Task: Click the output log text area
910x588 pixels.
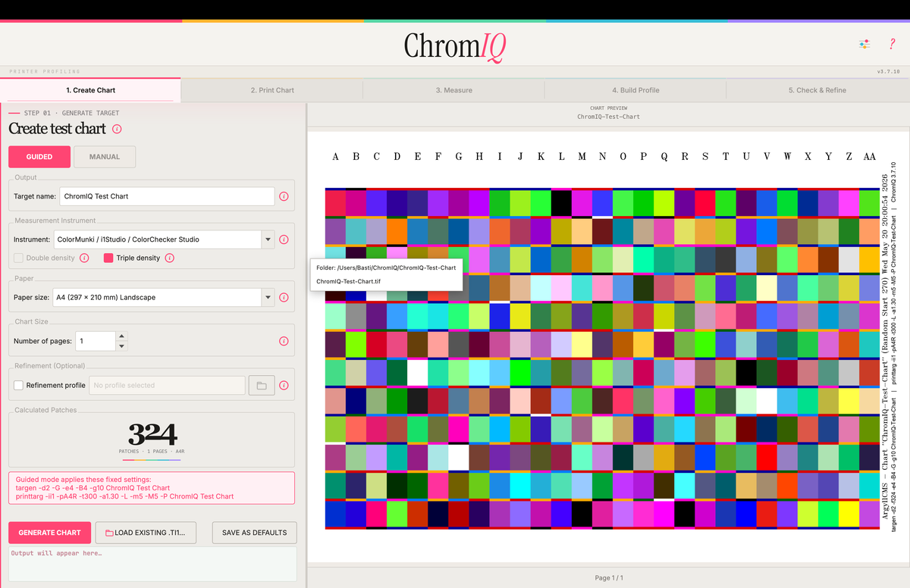Action: 152,564
